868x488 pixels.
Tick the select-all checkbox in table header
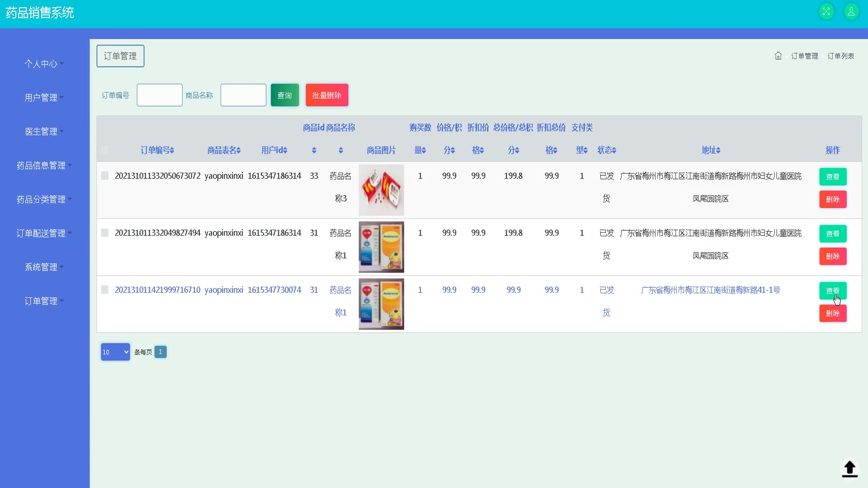104,150
